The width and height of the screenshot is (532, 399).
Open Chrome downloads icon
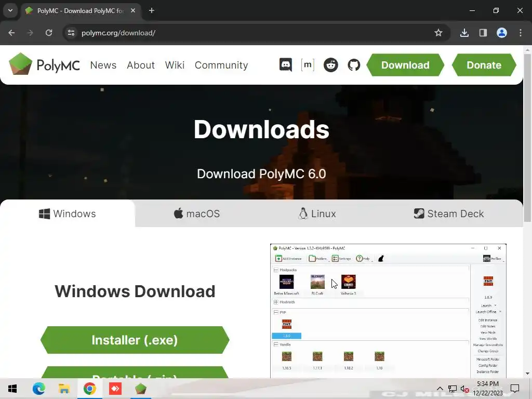click(x=464, y=33)
